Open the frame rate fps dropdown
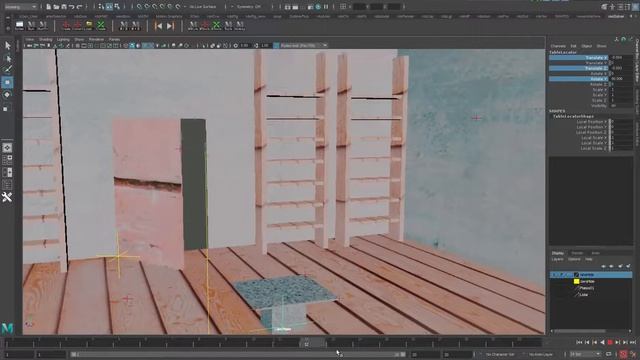 (x=585, y=354)
